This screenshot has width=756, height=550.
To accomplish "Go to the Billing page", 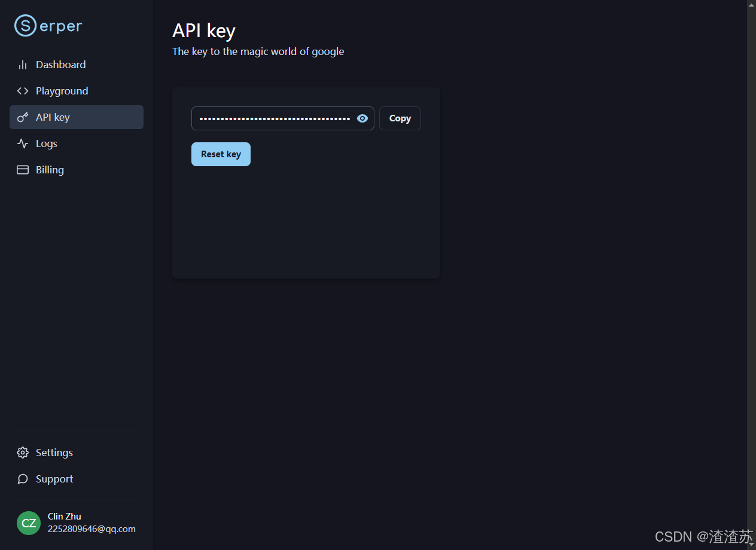I will tap(77, 170).
